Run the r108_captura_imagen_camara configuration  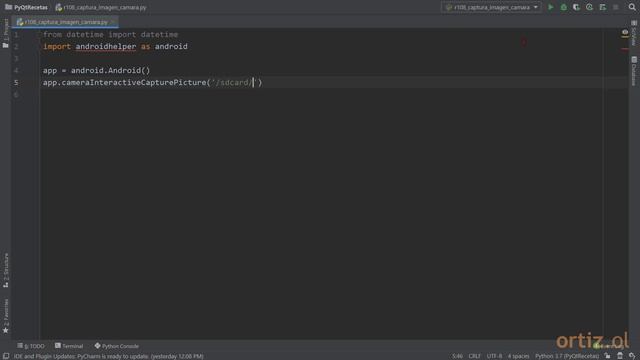point(551,7)
